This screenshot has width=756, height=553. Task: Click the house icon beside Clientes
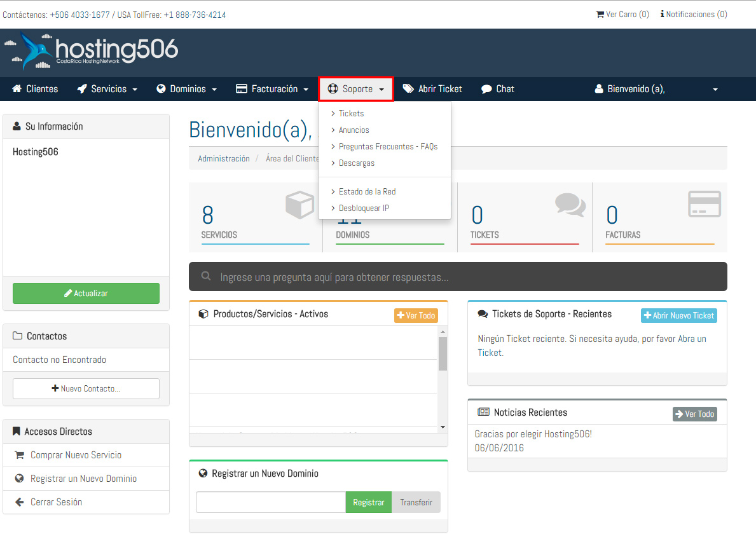(x=17, y=89)
